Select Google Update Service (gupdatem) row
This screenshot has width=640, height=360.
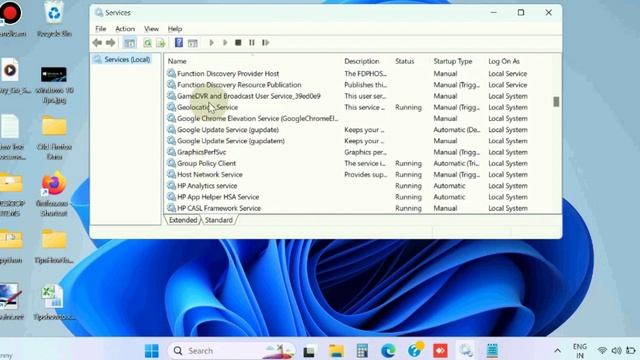(x=348, y=141)
